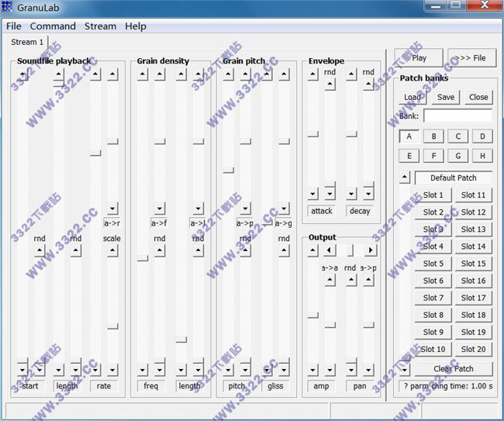504x421 pixels.
Task: Click the down arrow of the freq slider
Action: click(x=143, y=370)
